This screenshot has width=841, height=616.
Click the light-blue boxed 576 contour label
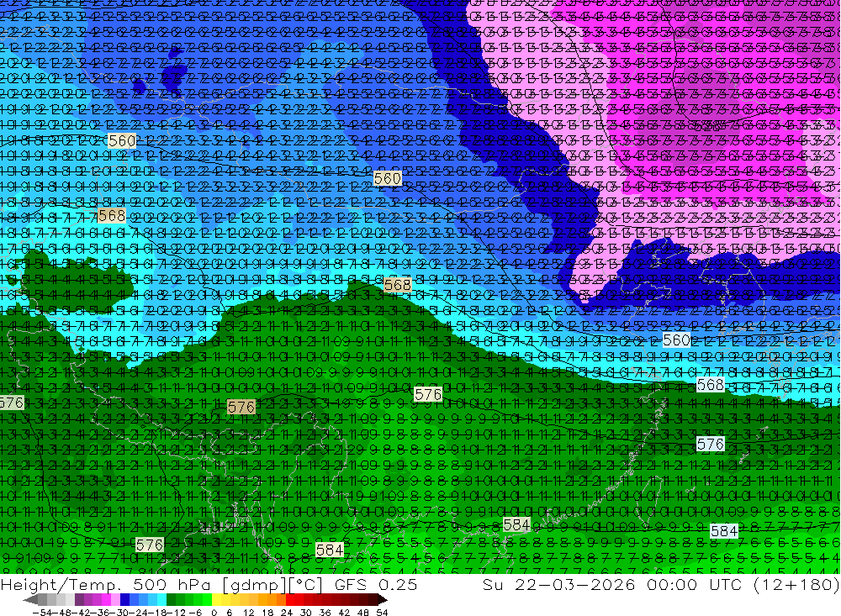click(x=710, y=444)
